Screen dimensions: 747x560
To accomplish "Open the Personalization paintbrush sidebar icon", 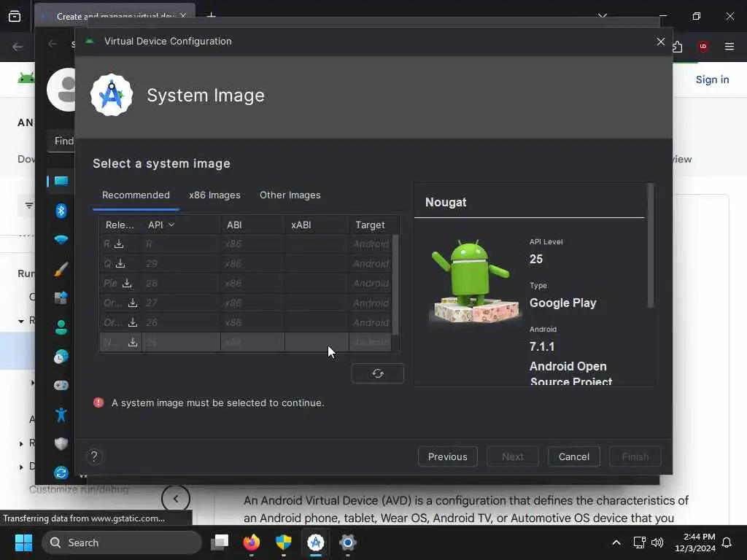I will (x=61, y=269).
